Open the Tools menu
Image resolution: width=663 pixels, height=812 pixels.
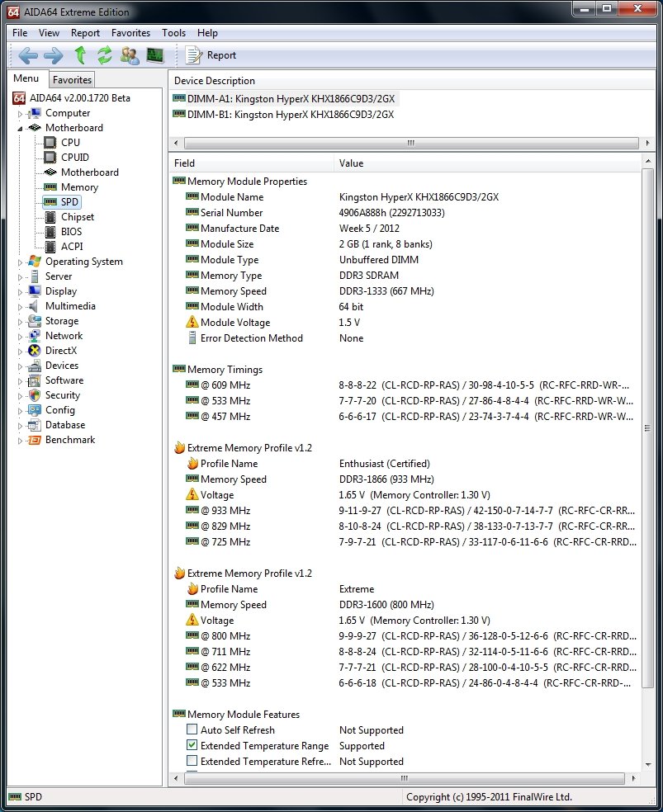173,33
